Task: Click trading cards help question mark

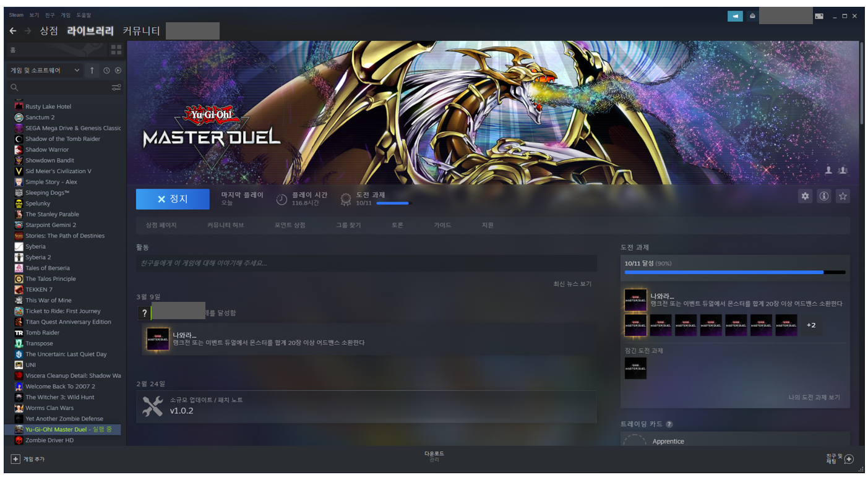Action: 669,424
